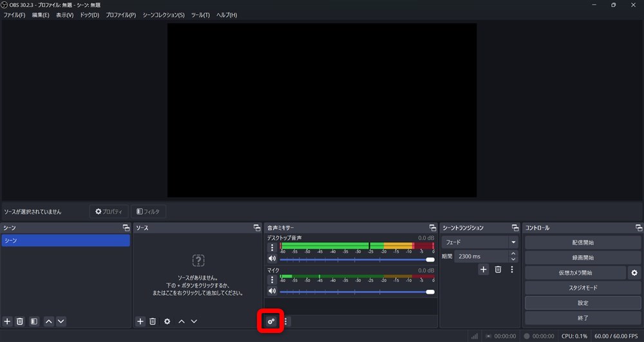Image resolution: width=644 pixels, height=342 pixels.
Task: Click the Exit (終了) button
Action: 583,318
